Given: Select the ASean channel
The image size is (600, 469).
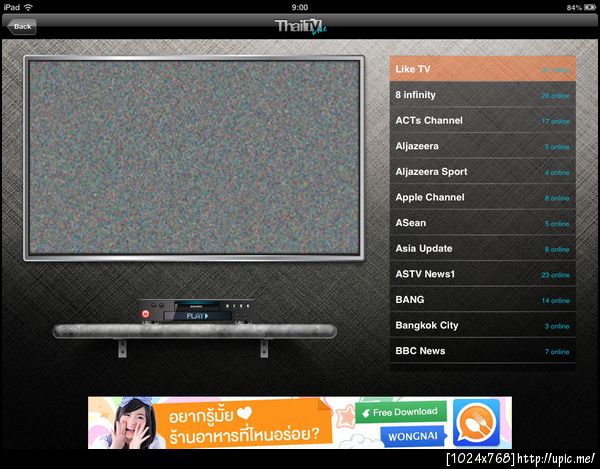Looking at the screenshot, I should point(483,223).
